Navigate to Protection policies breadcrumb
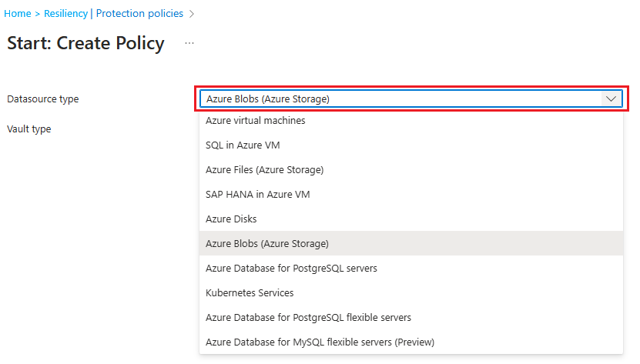Image resolution: width=640 pixels, height=364 pixels. pos(139,14)
